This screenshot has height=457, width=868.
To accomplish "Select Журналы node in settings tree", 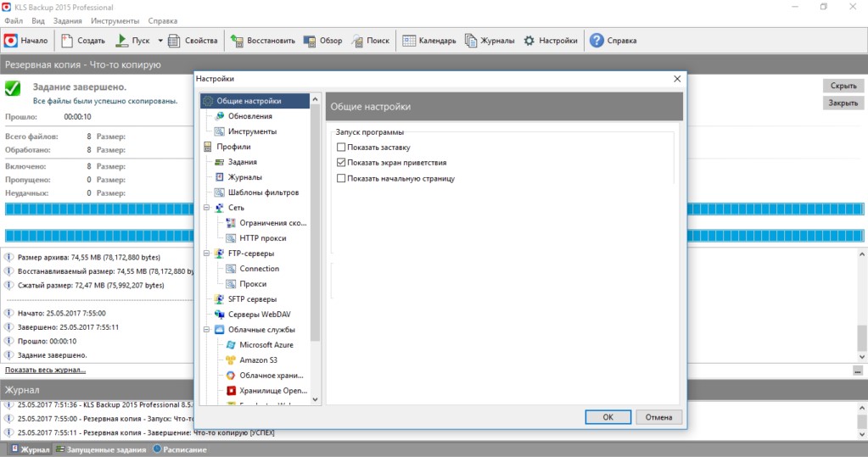I will (244, 177).
